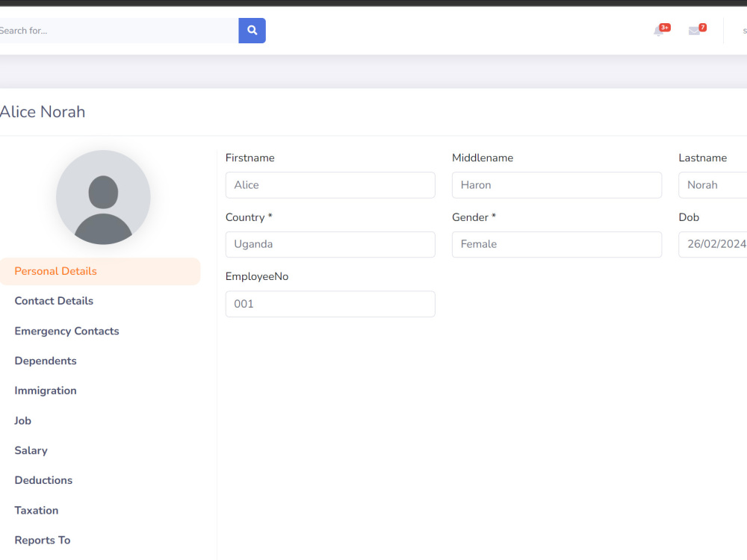Open the Taxation tab
The height and width of the screenshot is (560, 747).
pyautogui.click(x=36, y=510)
